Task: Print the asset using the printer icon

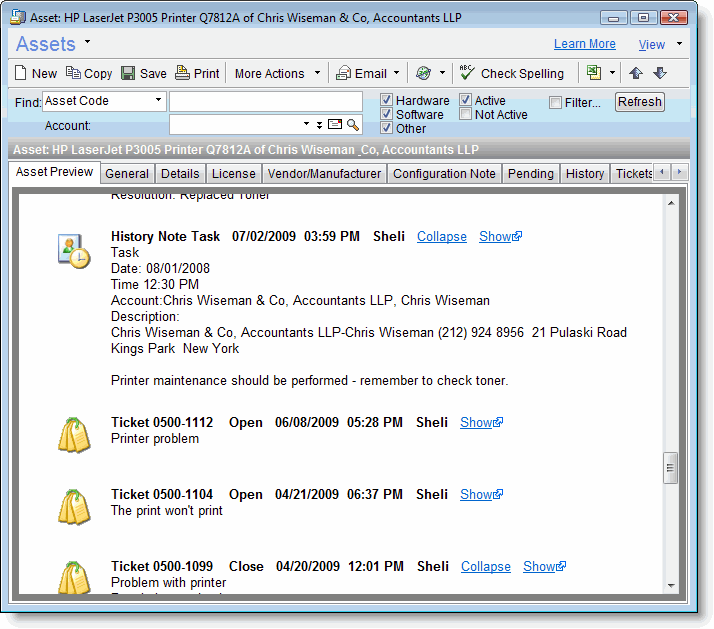Action: [183, 73]
